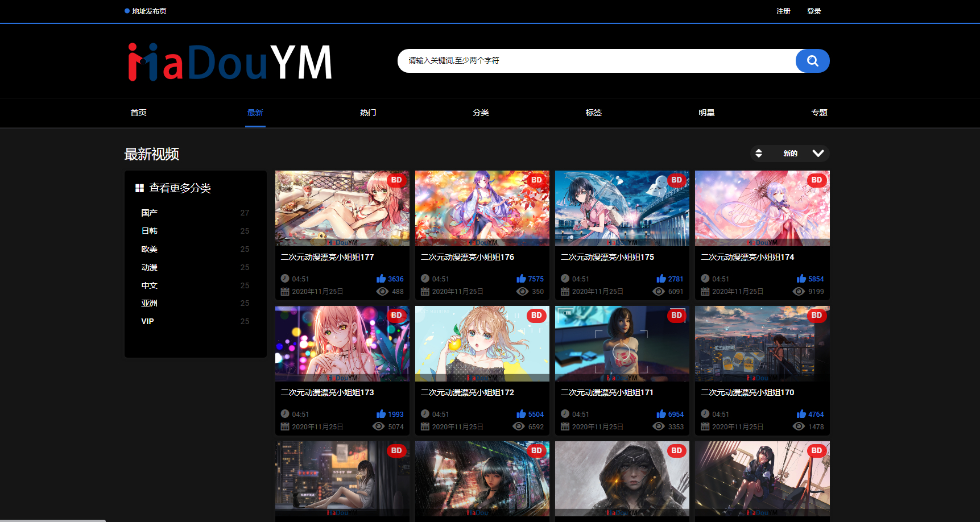Click the thumbs-up icon on 二次元动漫漂亮小姐姐170
Viewport: 980px width, 522px height.
[x=800, y=414]
